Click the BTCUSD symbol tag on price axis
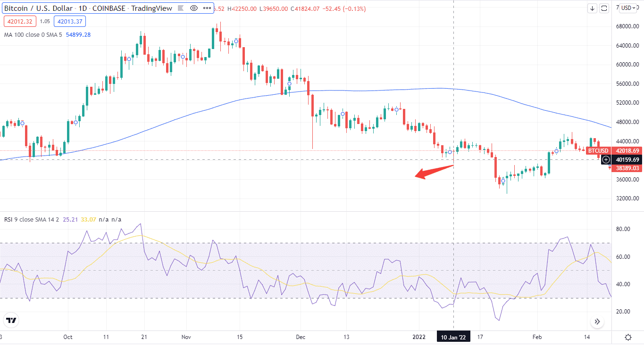644x347 pixels. pyautogui.click(x=598, y=151)
